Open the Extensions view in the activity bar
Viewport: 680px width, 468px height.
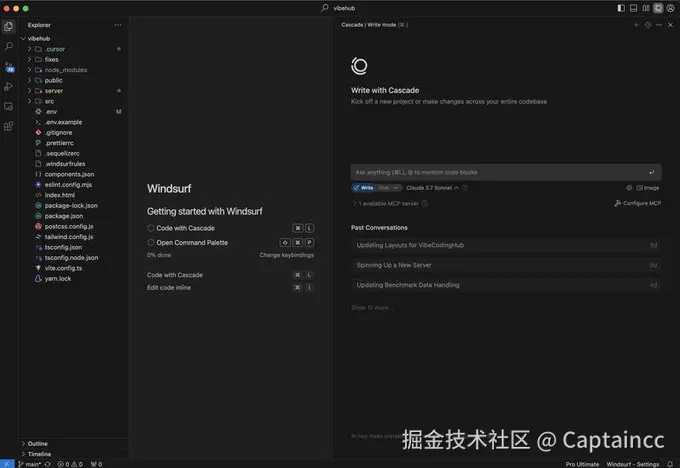(8, 126)
